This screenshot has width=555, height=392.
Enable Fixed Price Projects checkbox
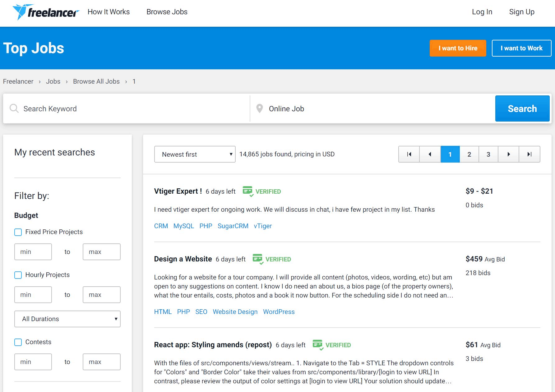[18, 232]
